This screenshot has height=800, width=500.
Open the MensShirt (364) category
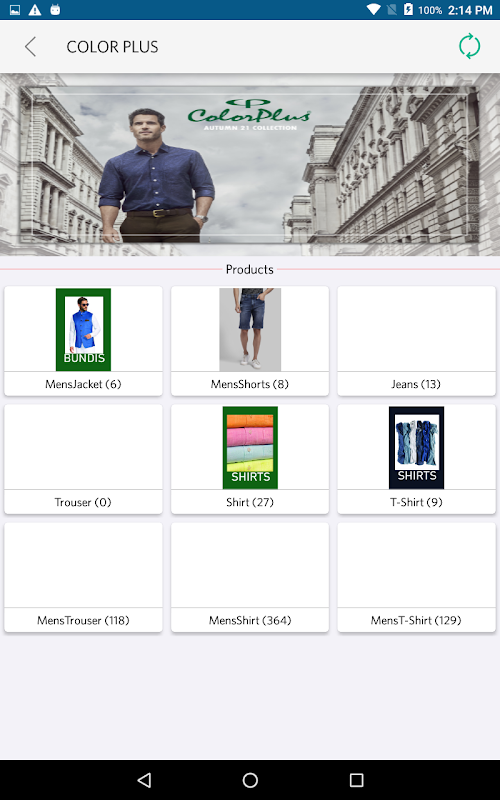click(250, 577)
